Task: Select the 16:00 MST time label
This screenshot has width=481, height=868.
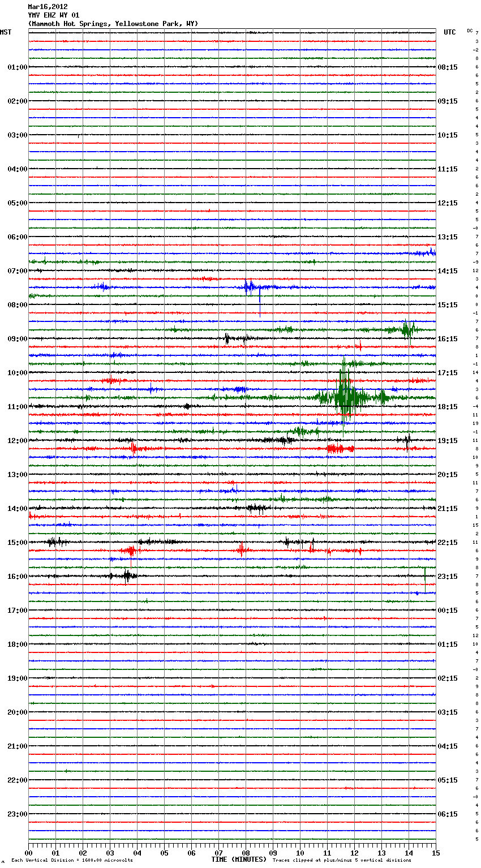Action: pos(17,577)
